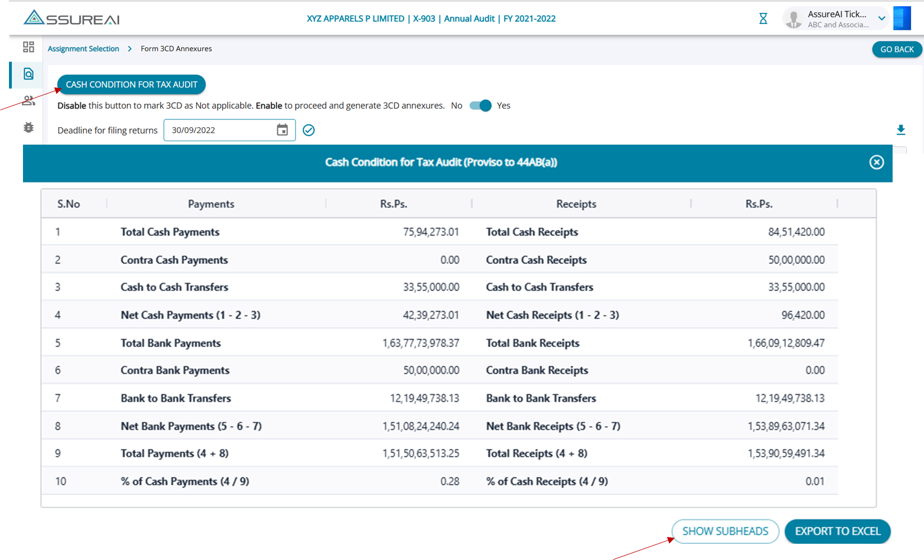Select Cash to Cash Transfers under Receipts
The height and width of the screenshot is (560, 924).
[x=539, y=287]
